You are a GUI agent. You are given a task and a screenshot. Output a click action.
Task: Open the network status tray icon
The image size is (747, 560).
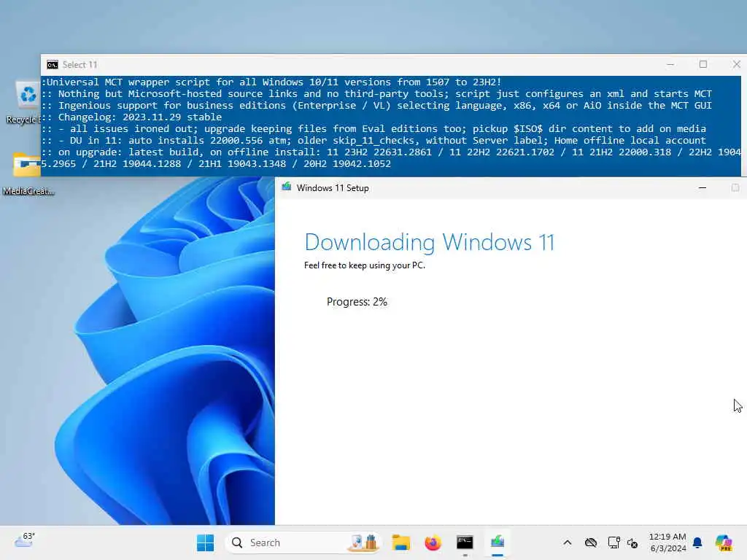coord(614,542)
